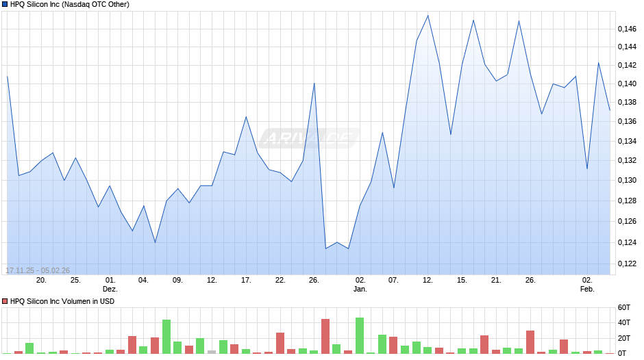Click the '22.' December date label

(280, 281)
